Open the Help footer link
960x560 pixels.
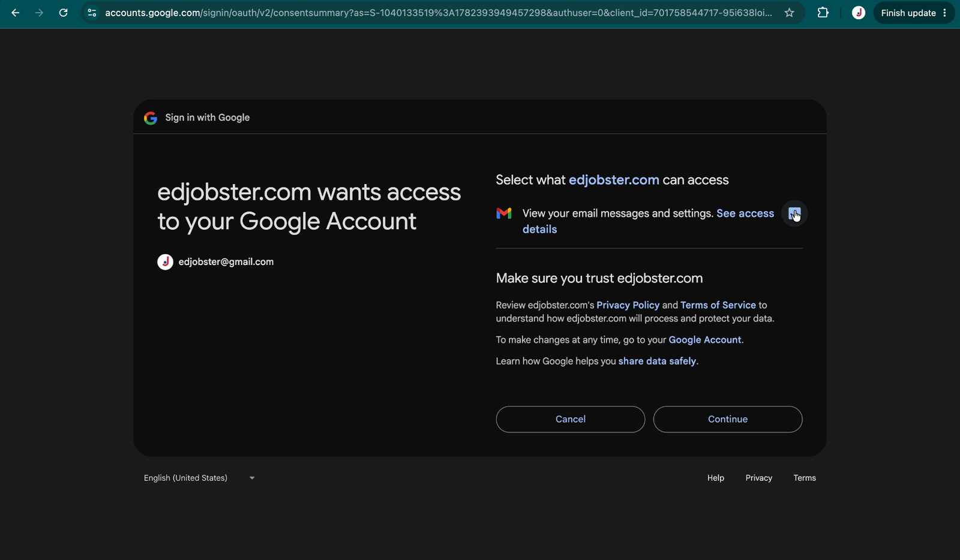[715, 478]
